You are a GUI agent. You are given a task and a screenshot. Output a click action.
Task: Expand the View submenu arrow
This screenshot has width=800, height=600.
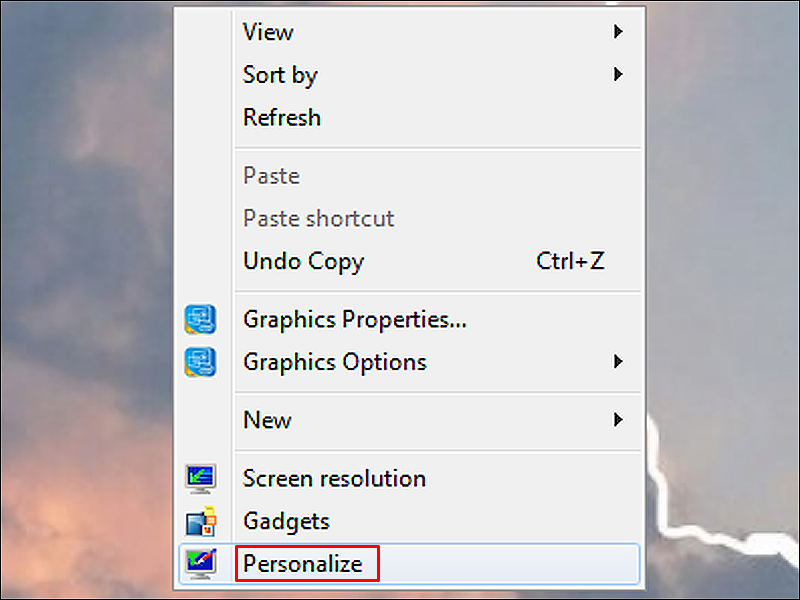coord(618,32)
